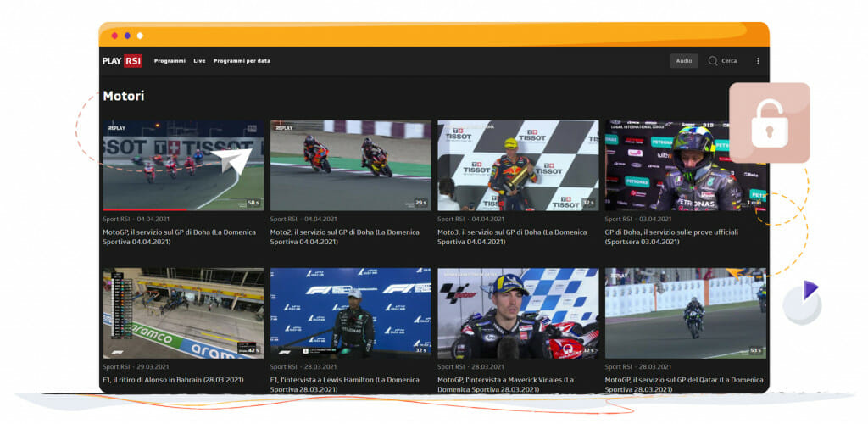868x424 pixels.
Task: Click the 43 s duration badge on Qatar video
Action: point(755,350)
